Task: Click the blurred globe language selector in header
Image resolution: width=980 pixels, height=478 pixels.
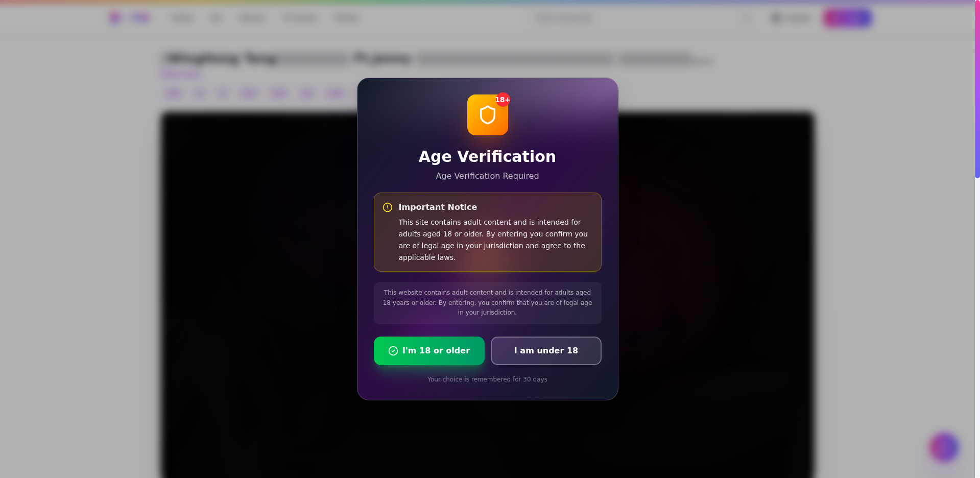Action: tap(791, 18)
